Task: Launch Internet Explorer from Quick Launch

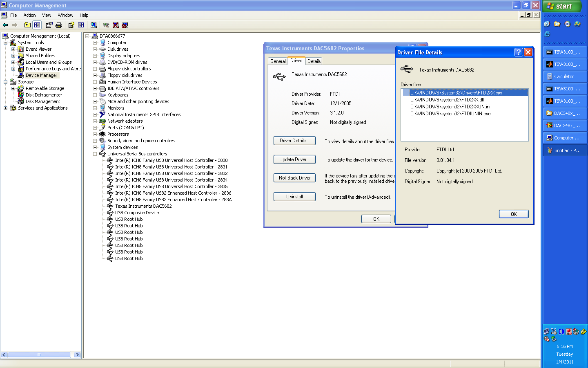Action: [547, 34]
